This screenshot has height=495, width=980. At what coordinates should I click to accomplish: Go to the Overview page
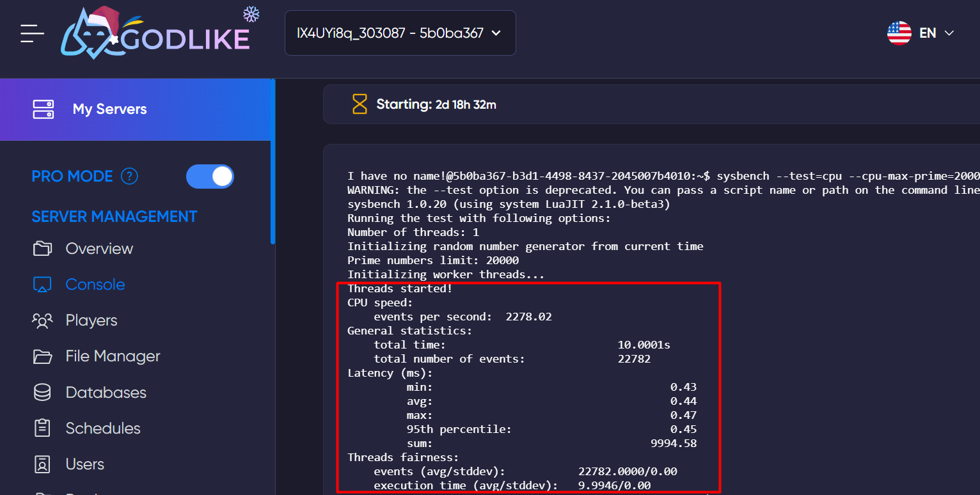point(99,249)
